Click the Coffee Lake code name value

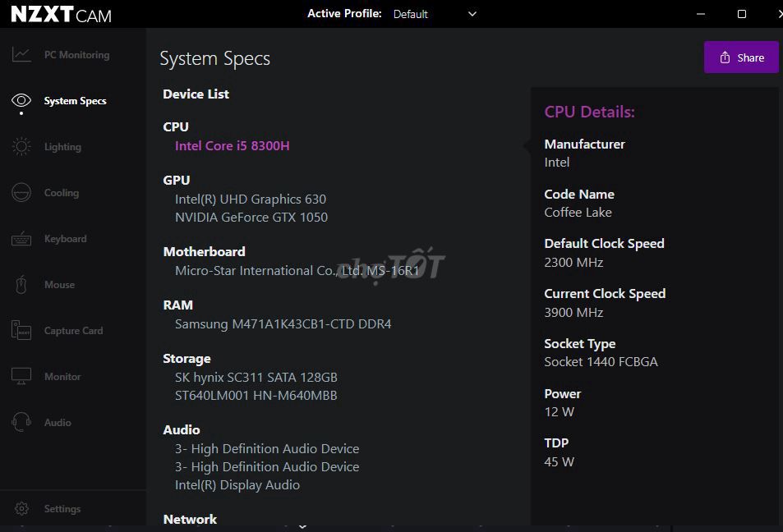(578, 212)
